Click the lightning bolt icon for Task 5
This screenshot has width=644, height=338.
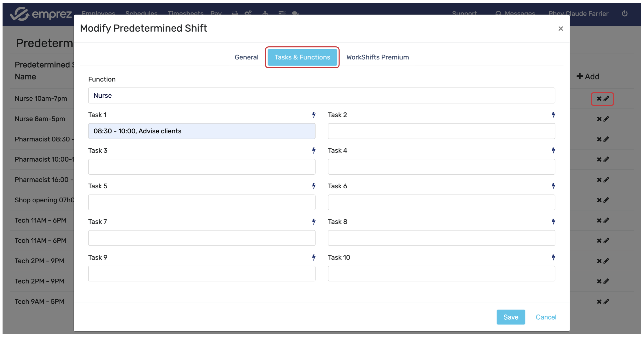coord(314,186)
